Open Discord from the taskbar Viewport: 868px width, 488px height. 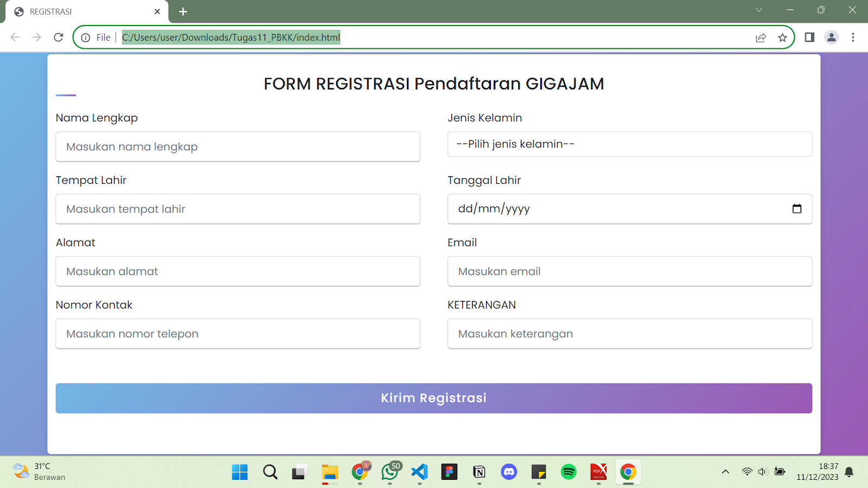point(509,472)
